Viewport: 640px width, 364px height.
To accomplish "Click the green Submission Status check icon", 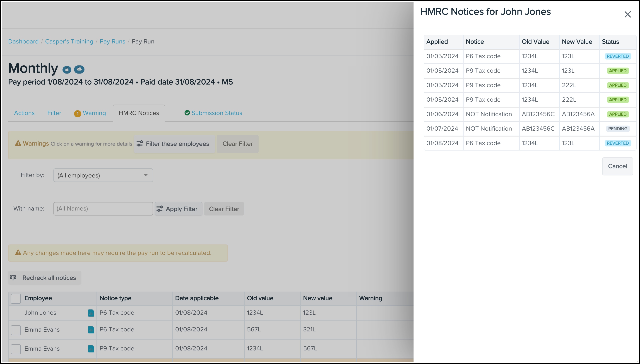I will click(x=187, y=113).
